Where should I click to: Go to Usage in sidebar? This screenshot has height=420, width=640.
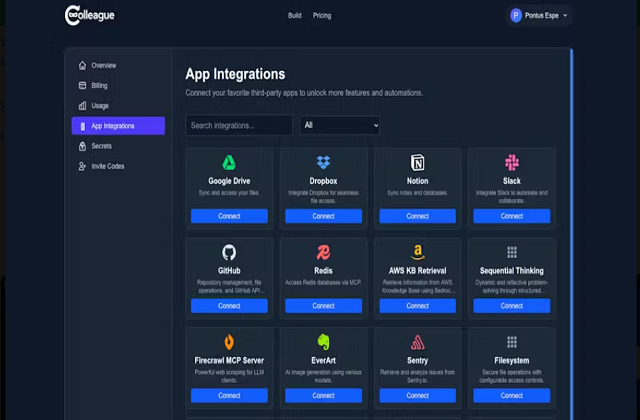tap(118, 106)
